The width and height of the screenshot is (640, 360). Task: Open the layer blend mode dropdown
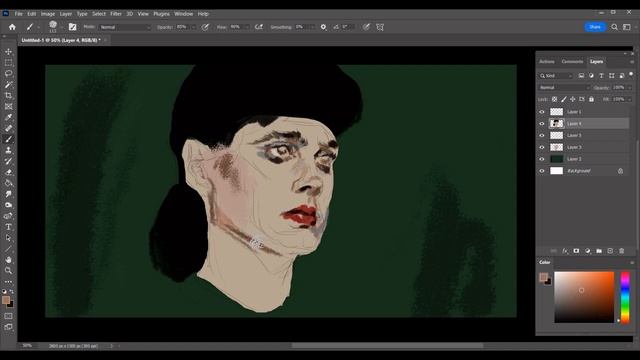564,88
